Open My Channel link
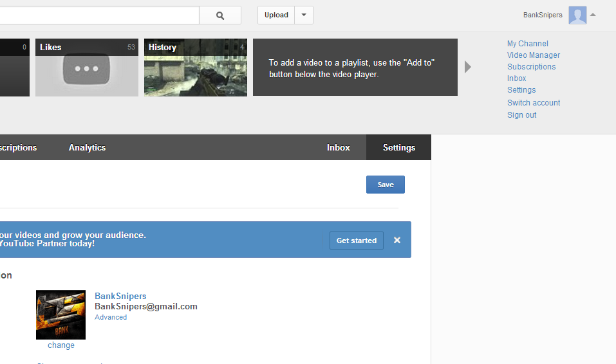Viewport: 616px width, 364px height. pyautogui.click(x=528, y=44)
